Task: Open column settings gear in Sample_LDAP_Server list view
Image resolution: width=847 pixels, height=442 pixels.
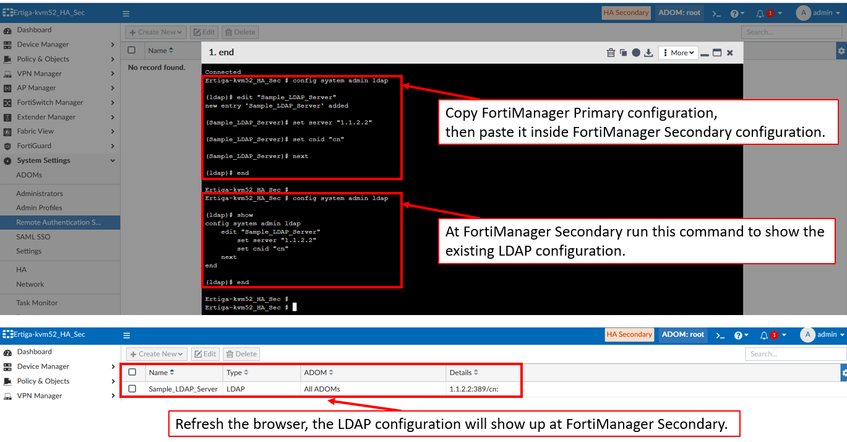Action: 844,373
